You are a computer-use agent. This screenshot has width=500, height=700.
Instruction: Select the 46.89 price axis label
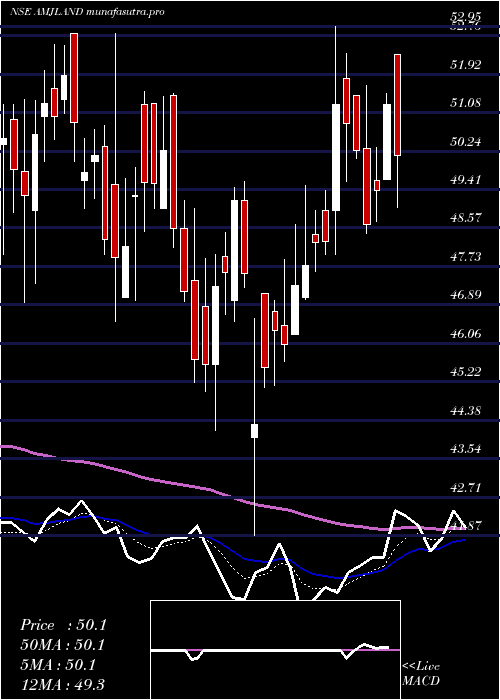[466, 295]
